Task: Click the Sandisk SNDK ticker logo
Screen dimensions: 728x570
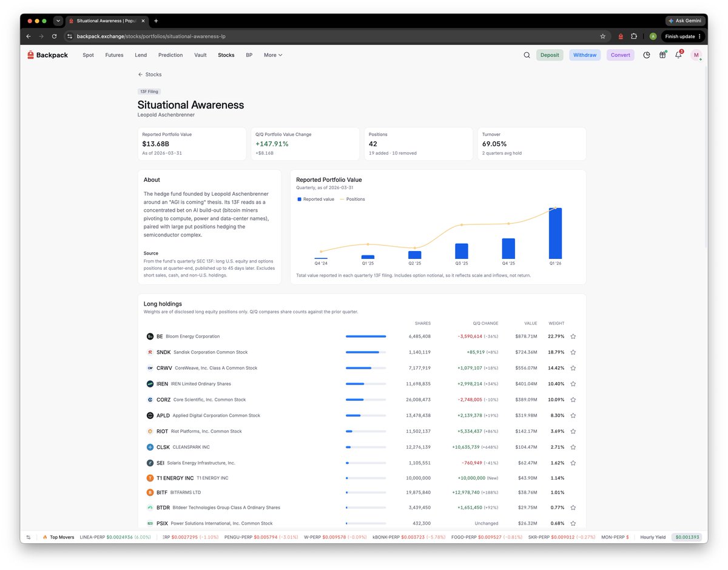Action: pos(150,352)
